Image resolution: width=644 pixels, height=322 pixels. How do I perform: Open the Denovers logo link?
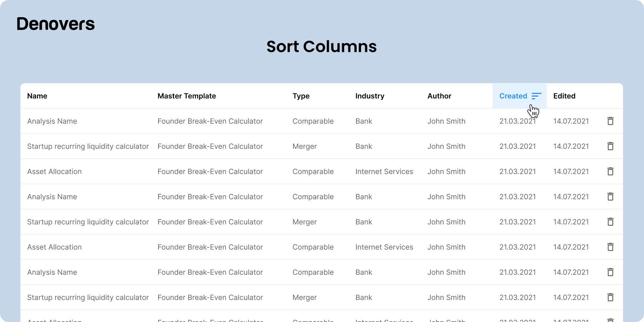pos(55,24)
